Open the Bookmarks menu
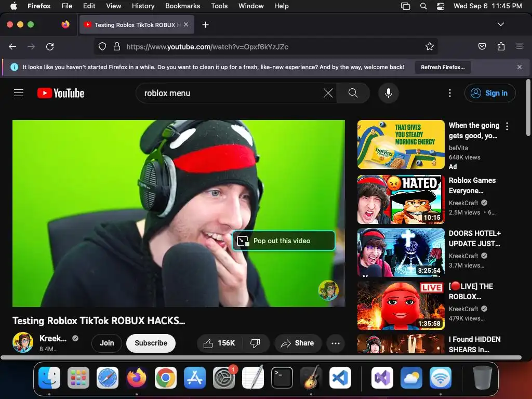The image size is (532, 399). [x=182, y=6]
